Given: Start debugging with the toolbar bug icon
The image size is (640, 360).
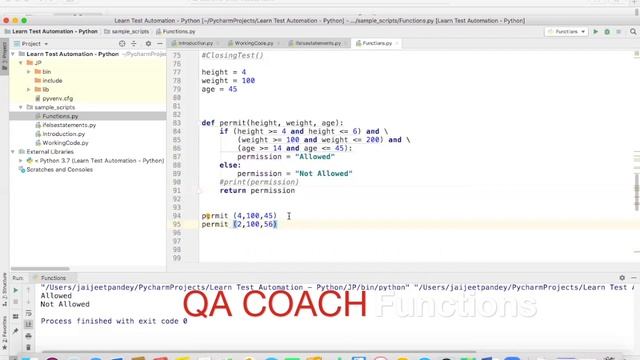Looking at the screenshot, I should (607, 31).
